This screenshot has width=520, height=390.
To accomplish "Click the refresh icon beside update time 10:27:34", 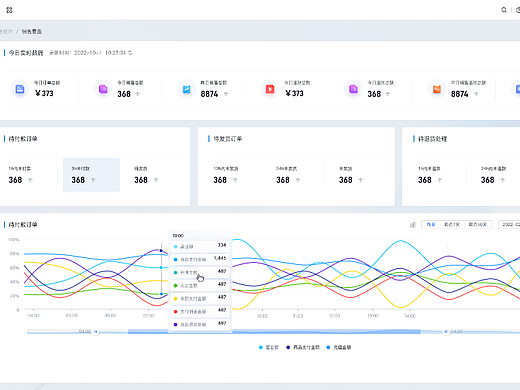I will coord(130,53).
